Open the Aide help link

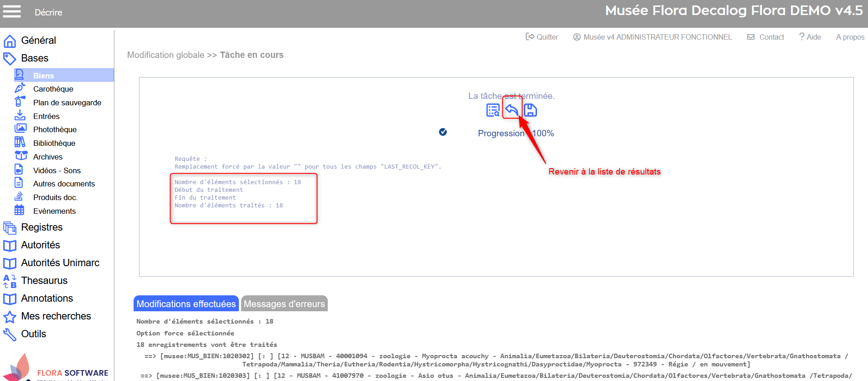(x=810, y=37)
